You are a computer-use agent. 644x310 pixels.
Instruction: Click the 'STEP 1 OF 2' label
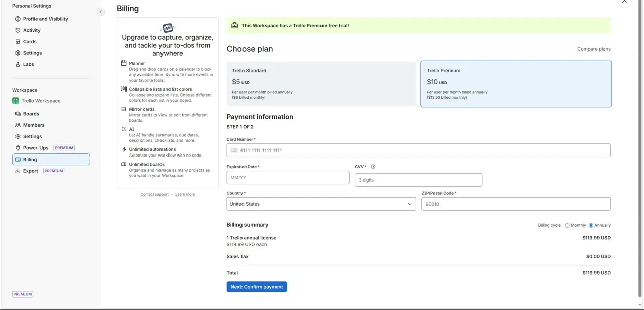(x=240, y=127)
